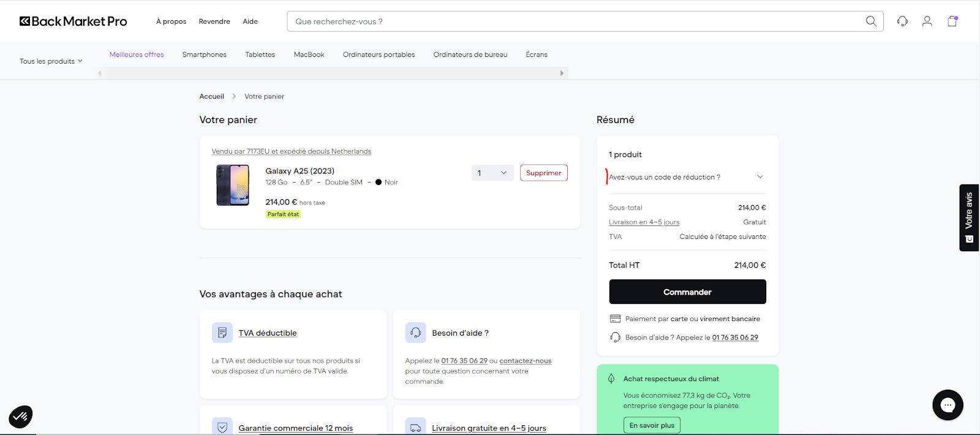Open the shopping cart icon
The height and width of the screenshot is (435, 980).
952,21
